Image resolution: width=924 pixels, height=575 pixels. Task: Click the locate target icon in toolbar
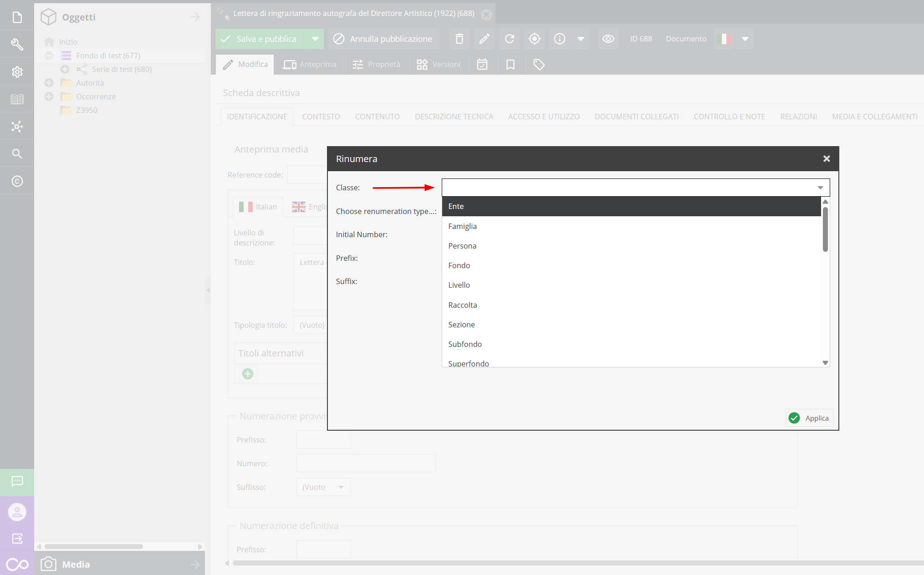535,39
